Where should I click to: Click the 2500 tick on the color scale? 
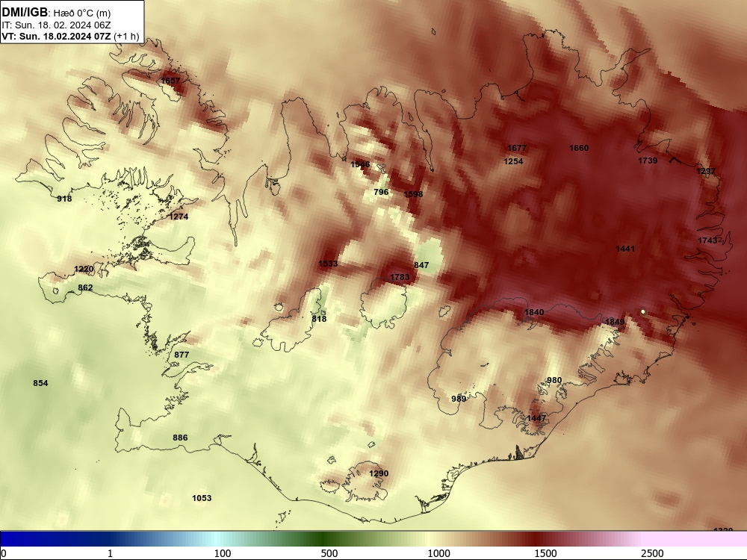pos(652,553)
